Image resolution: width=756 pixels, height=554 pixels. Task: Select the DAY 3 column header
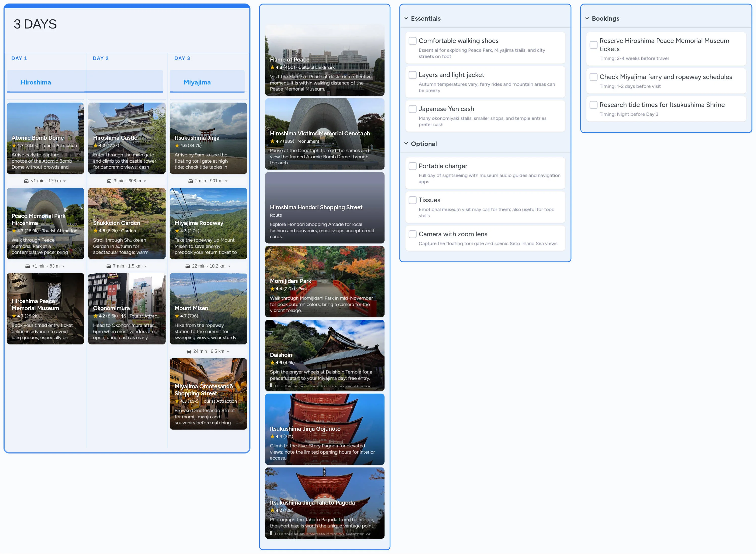(x=182, y=58)
